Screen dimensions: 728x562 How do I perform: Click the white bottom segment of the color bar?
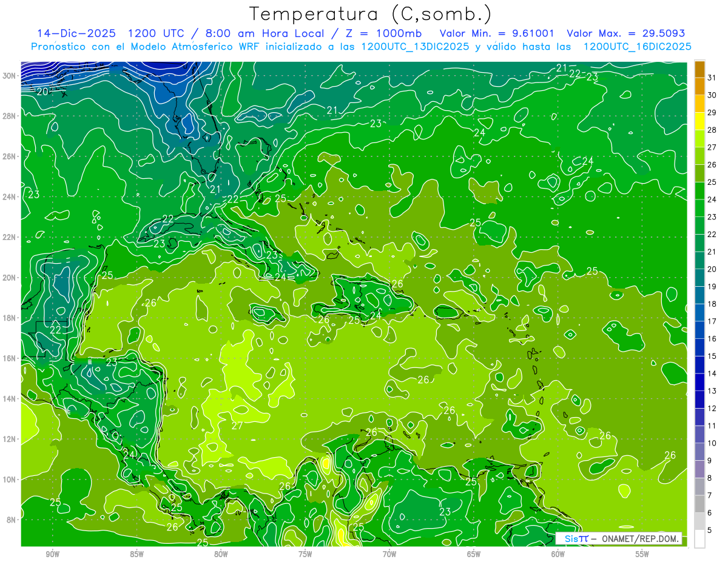click(699, 538)
